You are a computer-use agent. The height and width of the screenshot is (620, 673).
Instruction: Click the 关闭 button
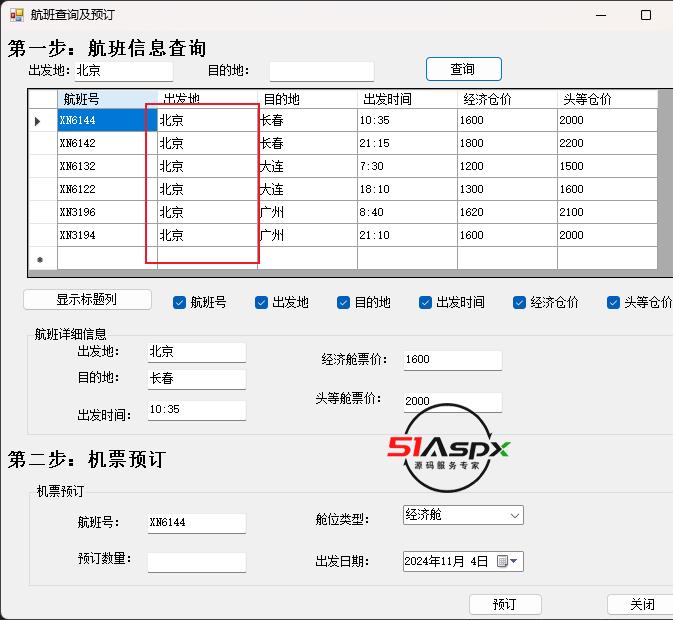[641, 604]
